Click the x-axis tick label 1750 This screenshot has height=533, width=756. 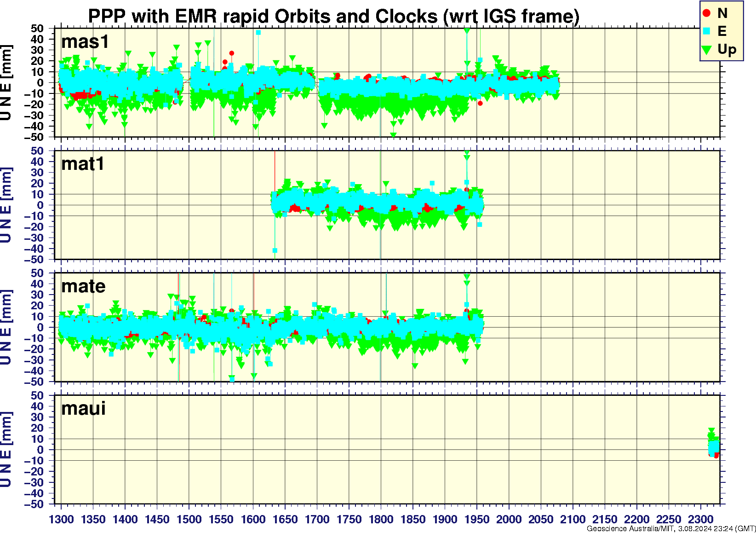point(349,520)
